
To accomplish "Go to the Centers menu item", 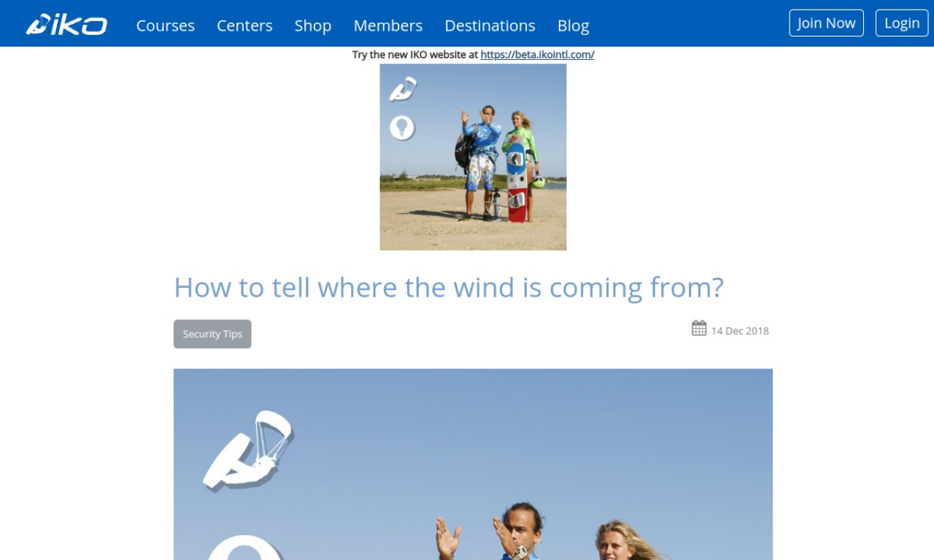I will coord(244,26).
